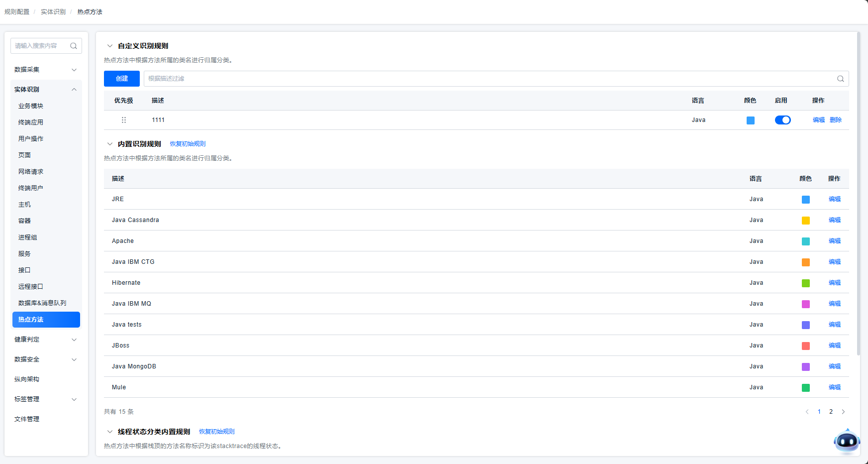Click 恢复初始规则 link beside 内置识别规则

coord(188,144)
